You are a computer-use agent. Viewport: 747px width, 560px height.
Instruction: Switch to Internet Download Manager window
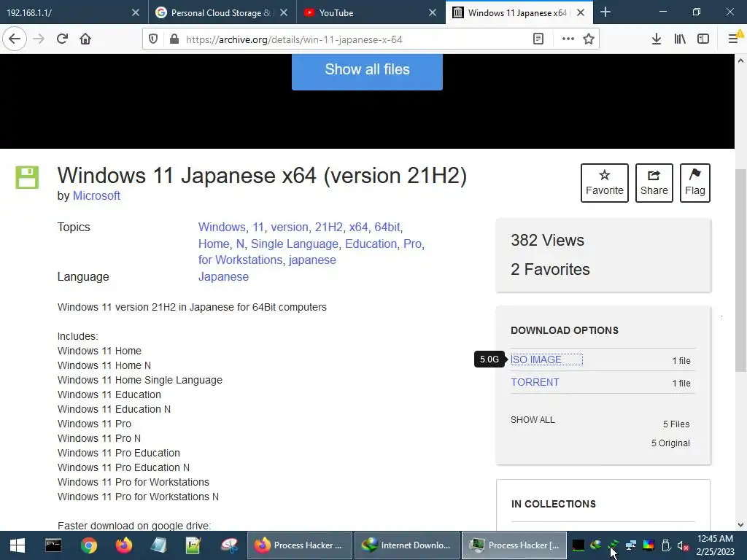407,545
